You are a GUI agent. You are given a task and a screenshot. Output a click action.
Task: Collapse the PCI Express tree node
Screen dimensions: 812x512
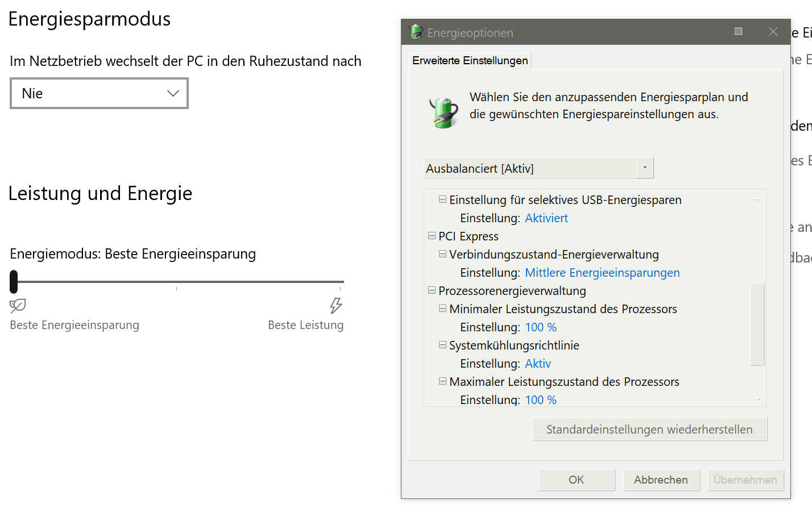[x=432, y=236]
